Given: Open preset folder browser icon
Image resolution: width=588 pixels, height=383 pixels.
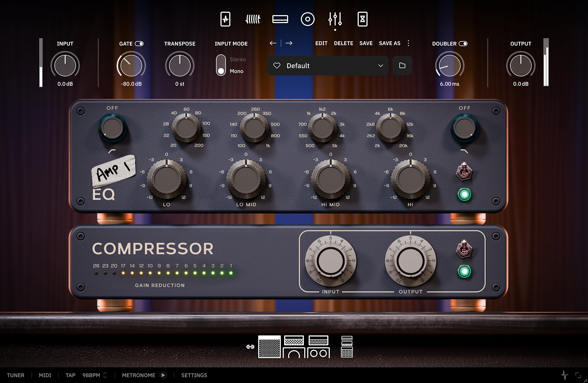Looking at the screenshot, I should click(x=402, y=66).
